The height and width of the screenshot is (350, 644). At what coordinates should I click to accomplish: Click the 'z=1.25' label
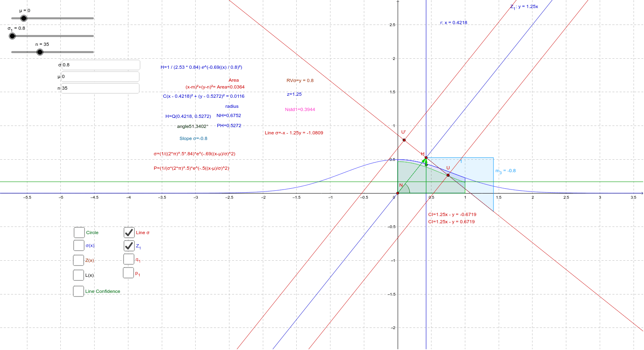pos(294,94)
